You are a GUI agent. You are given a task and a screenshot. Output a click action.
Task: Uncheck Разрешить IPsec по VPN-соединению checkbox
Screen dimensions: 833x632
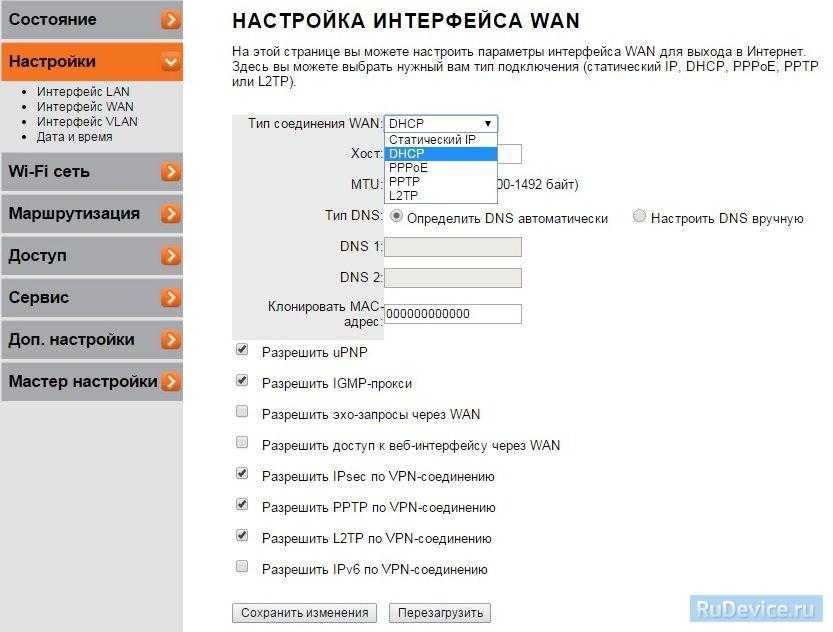[242, 473]
